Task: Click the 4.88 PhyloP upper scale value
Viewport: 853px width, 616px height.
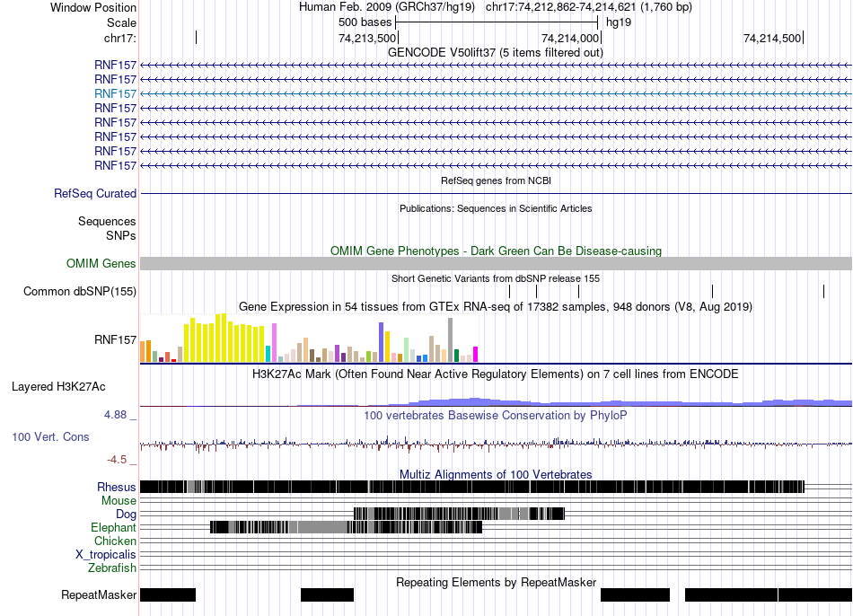Action: point(115,415)
